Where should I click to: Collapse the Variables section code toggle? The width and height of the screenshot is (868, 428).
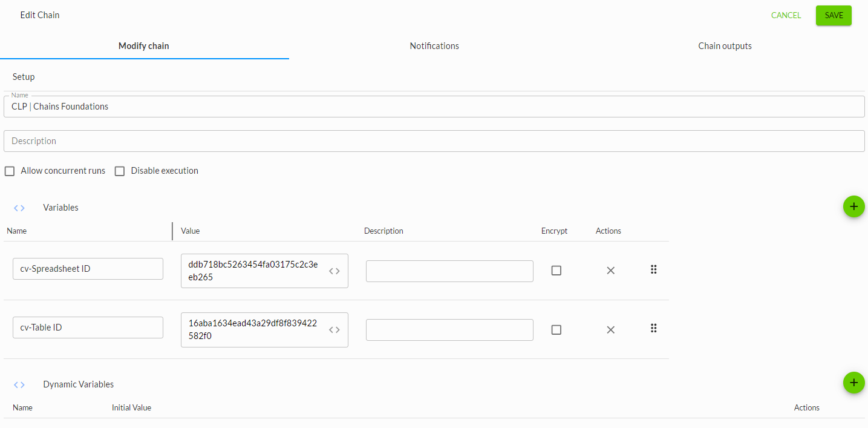(19, 208)
